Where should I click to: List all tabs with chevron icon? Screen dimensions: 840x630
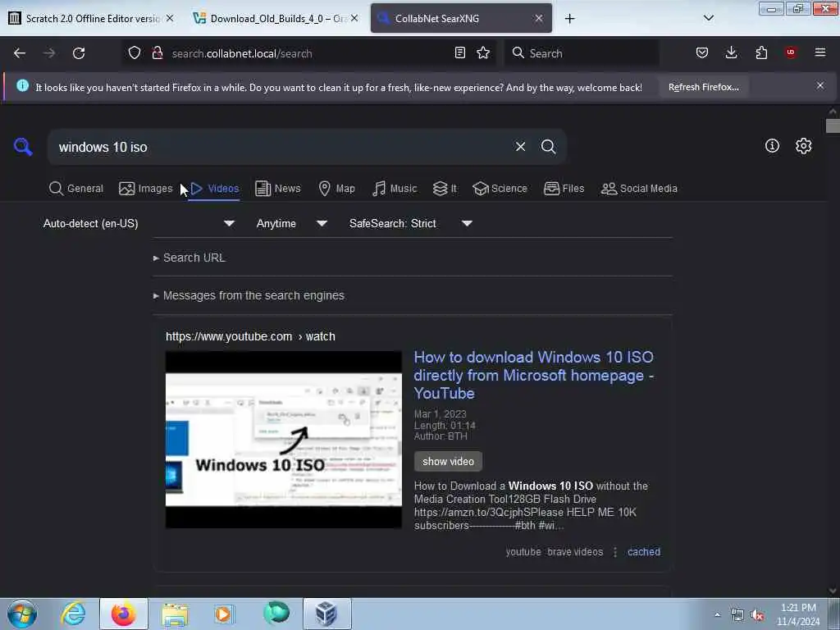708,18
